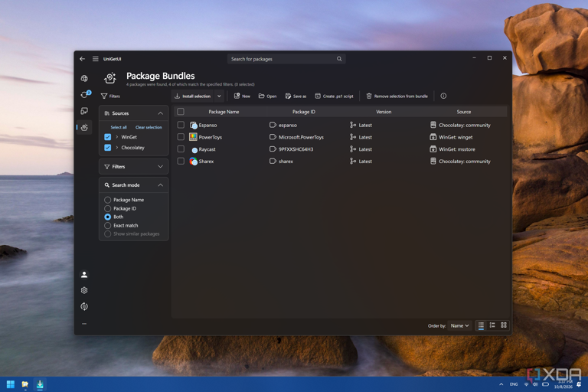Expand the Chocolatey source tree
This screenshot has height=392, width=588.
(117, 148)
